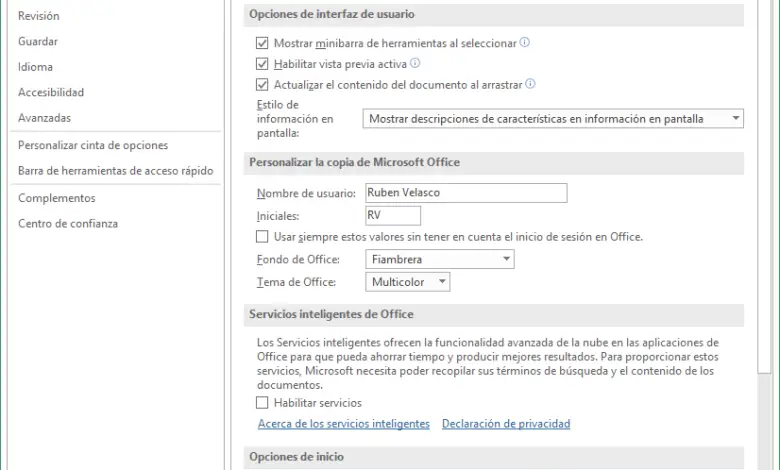Select Revisión in the options sidebar
The height and width of the screenshot is (470, 780).
[x=39, y=16]
